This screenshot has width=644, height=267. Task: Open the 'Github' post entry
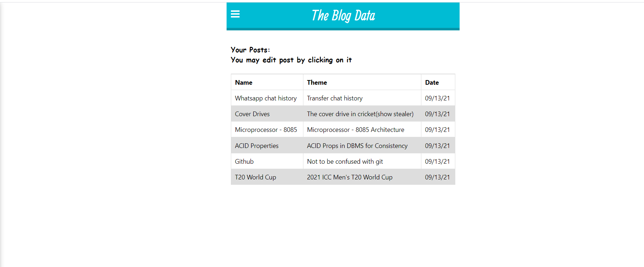click(x=244, y=161)
